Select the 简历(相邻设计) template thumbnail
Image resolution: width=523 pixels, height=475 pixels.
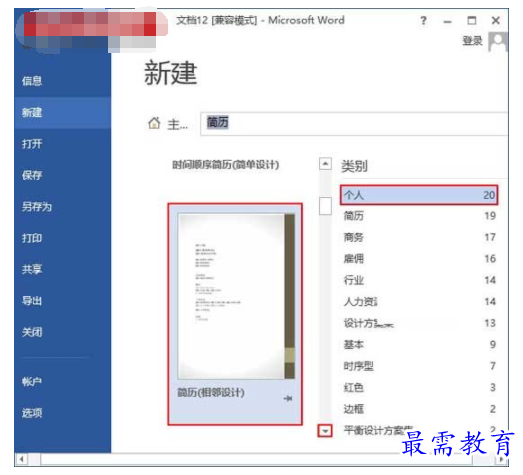coord(235,314)
